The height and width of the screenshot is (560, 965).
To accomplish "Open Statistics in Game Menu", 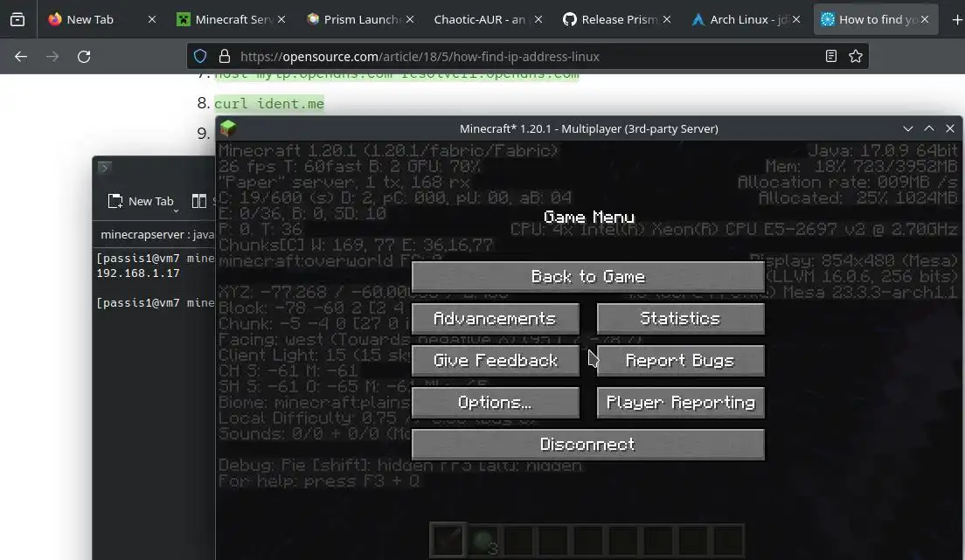I will pyautogui.click(x=681, y=319).
